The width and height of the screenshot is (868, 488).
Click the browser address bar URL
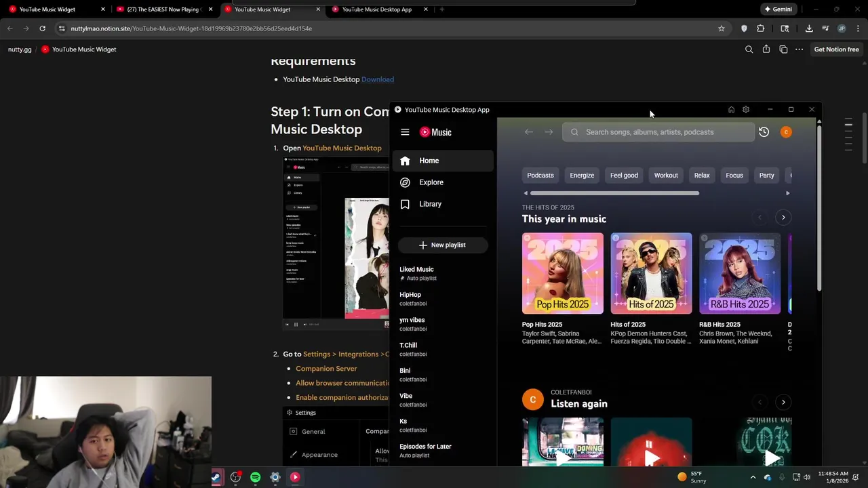click(x=191, y=28)
